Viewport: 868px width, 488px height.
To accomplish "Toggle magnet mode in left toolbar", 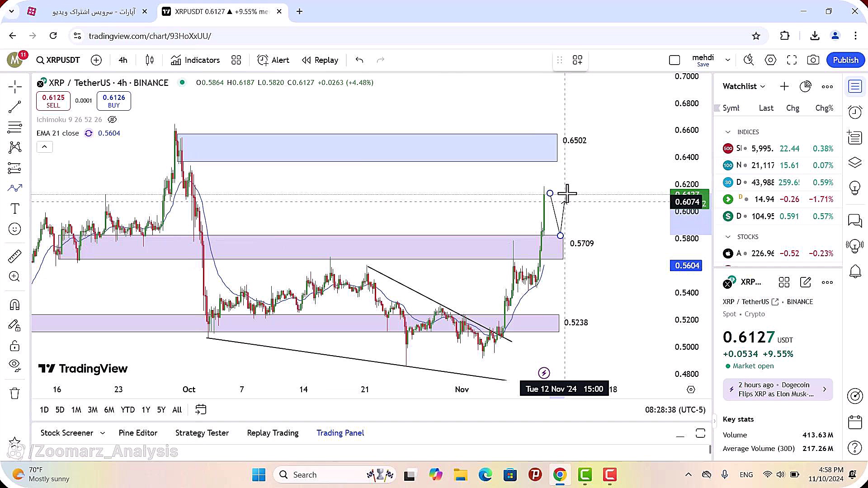I will (x=14, y=305).
